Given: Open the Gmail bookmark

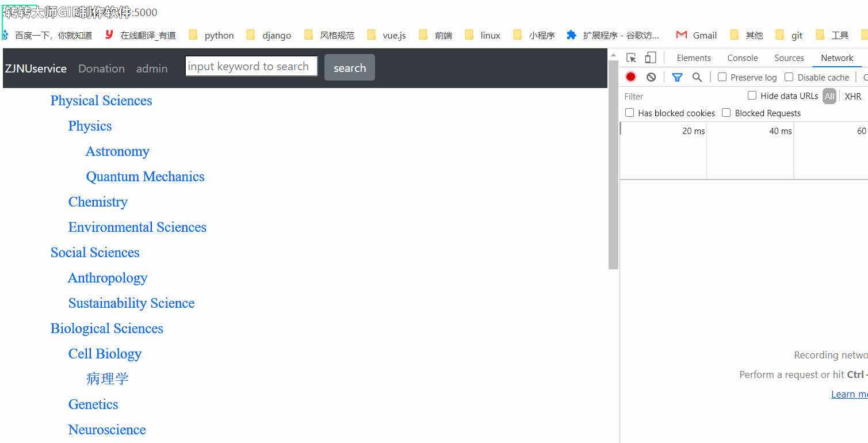Looking at the screenshot, I should [697, 35].
